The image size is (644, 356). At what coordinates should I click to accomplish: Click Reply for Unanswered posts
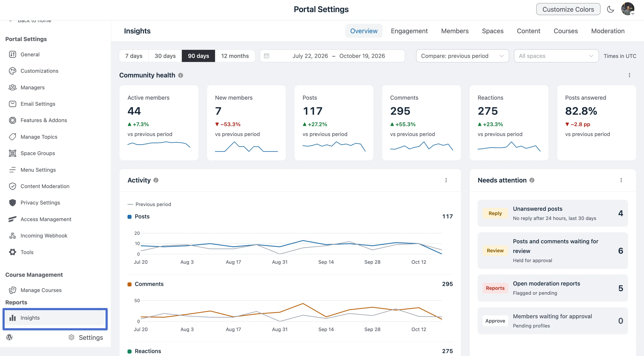[x=495, y=213]
